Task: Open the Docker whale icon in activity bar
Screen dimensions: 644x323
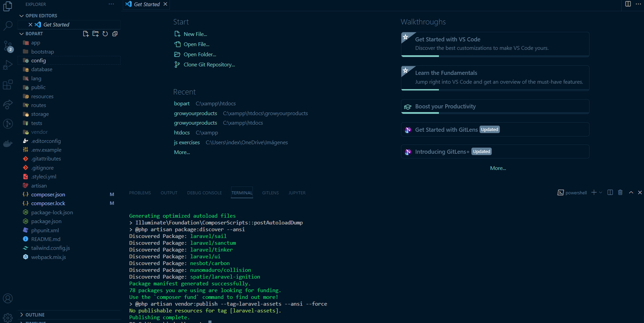Action: (x=8, y=143)
